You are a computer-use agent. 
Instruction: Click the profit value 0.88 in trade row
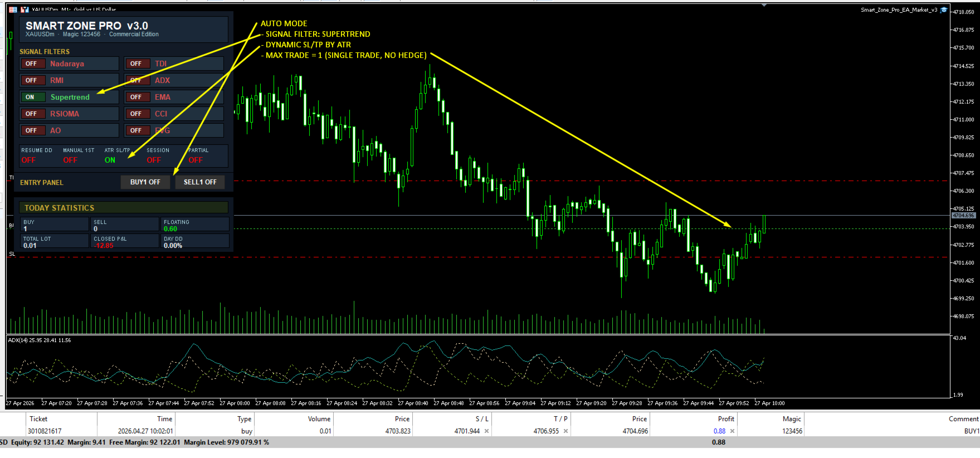tap(719, 431)
